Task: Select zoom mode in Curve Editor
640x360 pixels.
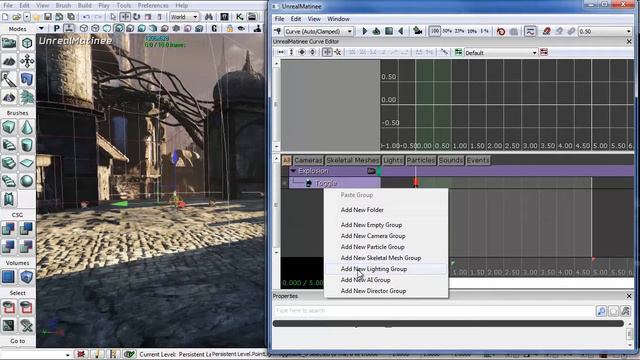Action: pyautogui.click(x=338, y=52)
